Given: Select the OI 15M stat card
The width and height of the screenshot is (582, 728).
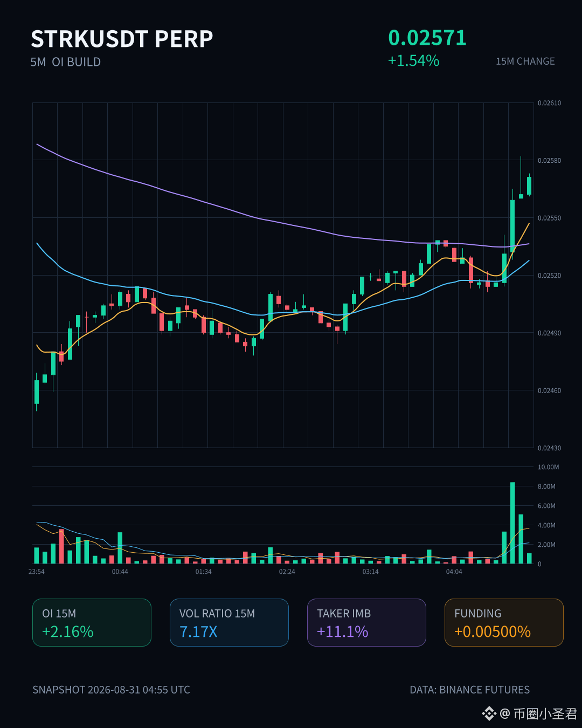Looking at the screenshot, I should tap(92, 622).
